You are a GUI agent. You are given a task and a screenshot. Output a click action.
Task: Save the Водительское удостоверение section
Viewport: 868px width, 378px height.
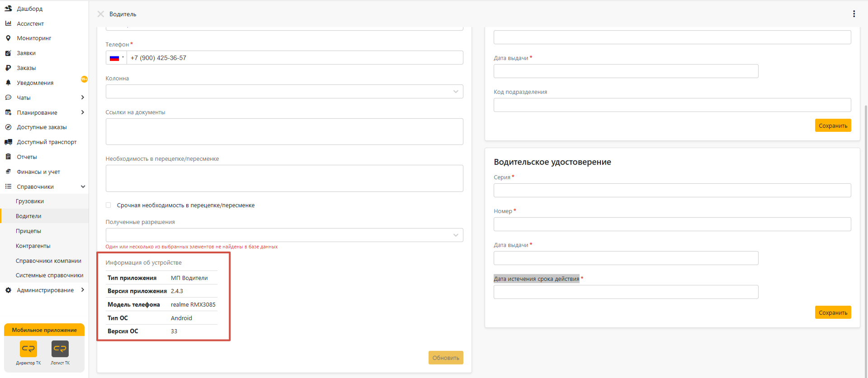(x=832, y=313)
